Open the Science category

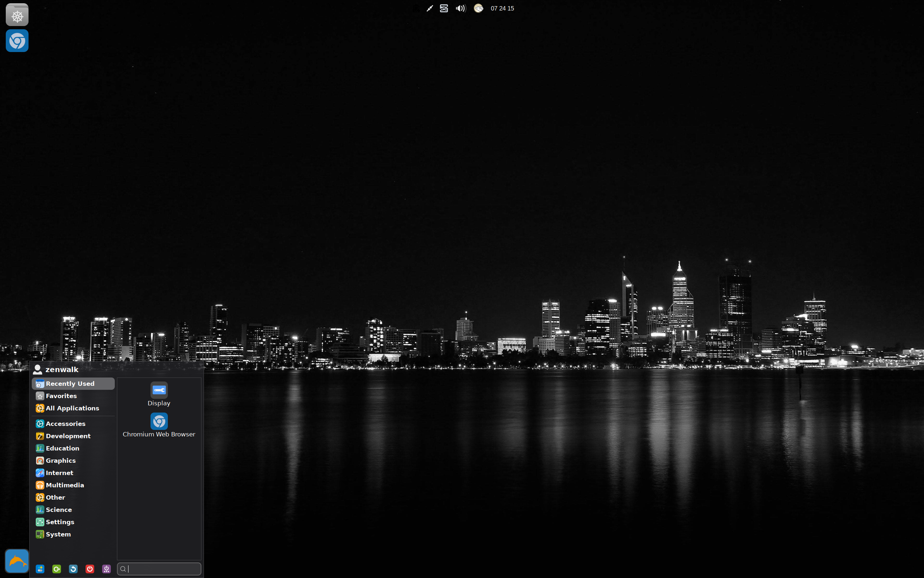point(73,510)
